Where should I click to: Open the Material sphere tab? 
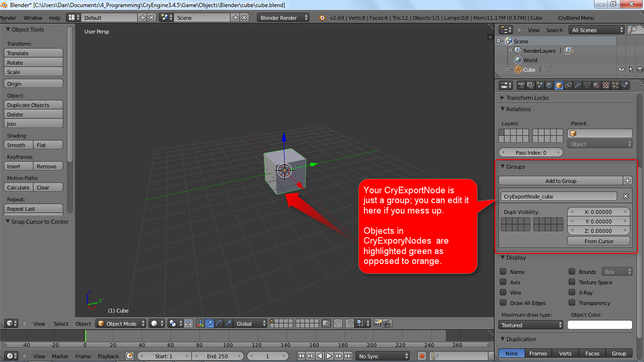[x=596, y=85]
